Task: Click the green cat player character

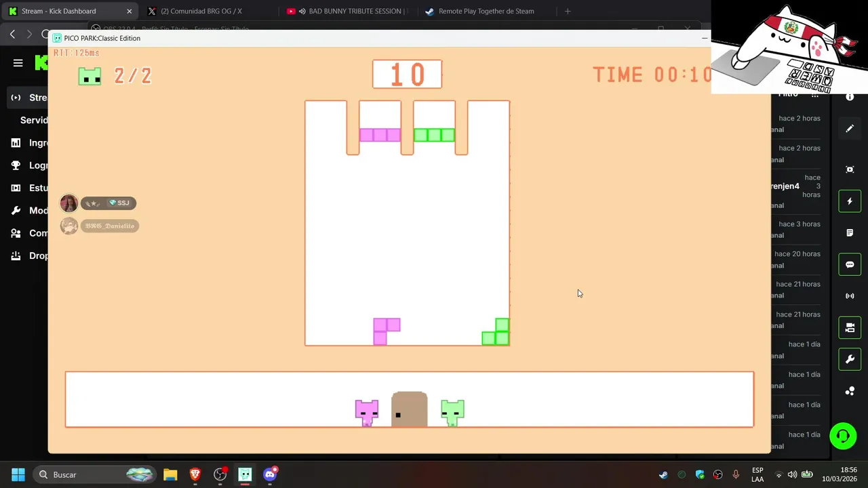Action: tap(452, 413)
